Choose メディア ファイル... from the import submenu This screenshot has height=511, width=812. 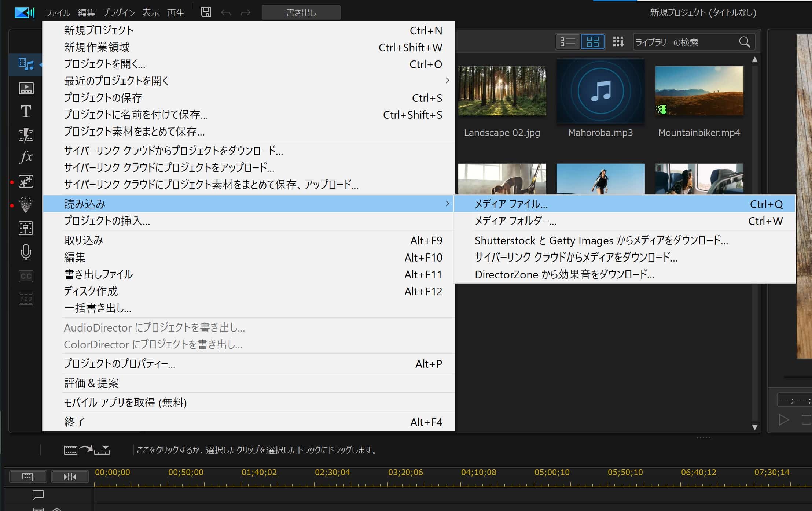511,204
